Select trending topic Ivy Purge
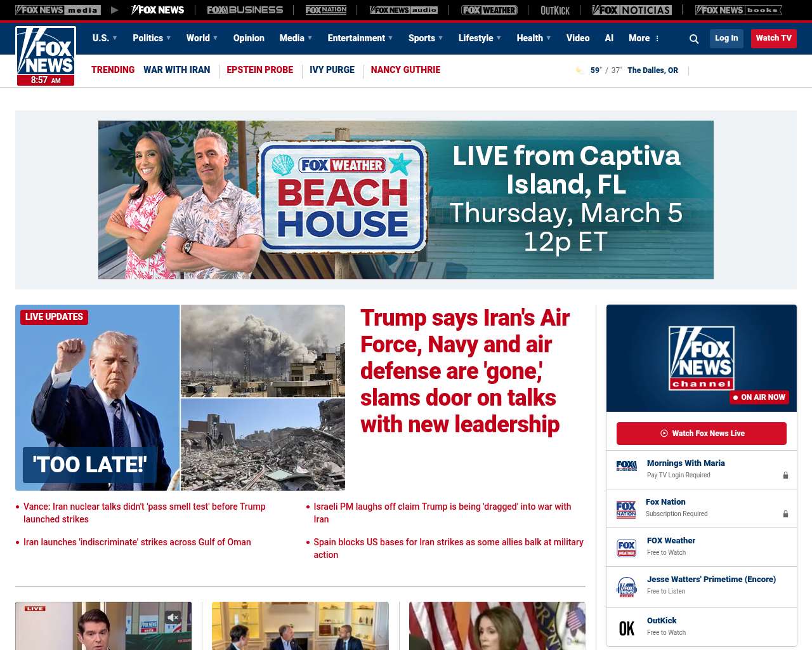This screenshot has width=812, height=650. tap(332, 70)
